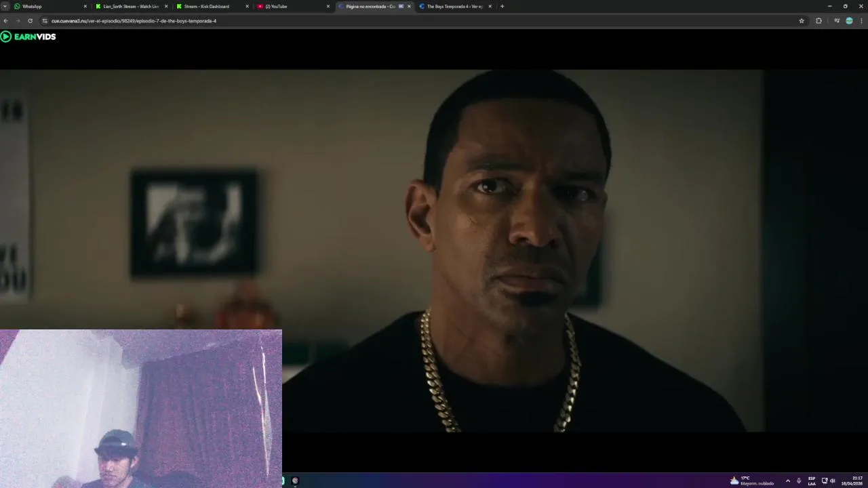
Task: Open the browser extensions menu
Action: 818,21
